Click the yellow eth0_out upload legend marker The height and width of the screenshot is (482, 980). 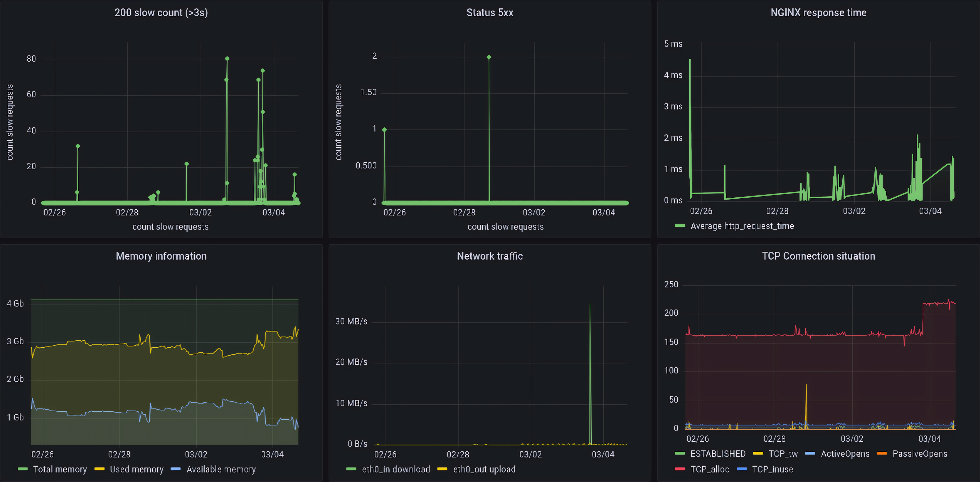tap(443, 469)
